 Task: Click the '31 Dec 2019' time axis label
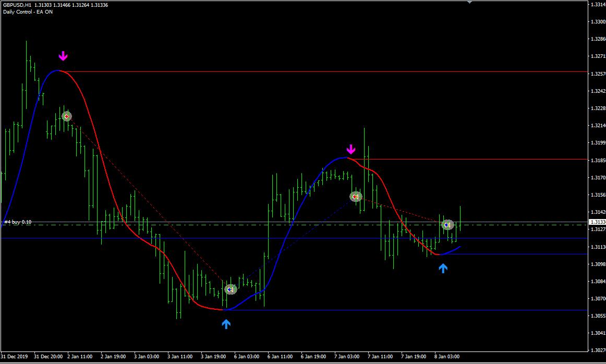[14, 357]
